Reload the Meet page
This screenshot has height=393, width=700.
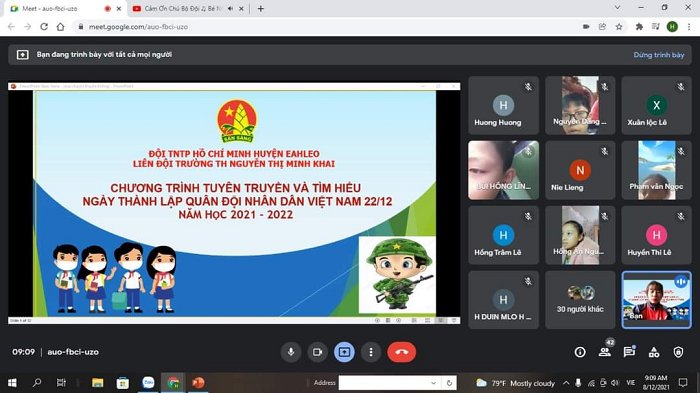[x=44, y=27]
